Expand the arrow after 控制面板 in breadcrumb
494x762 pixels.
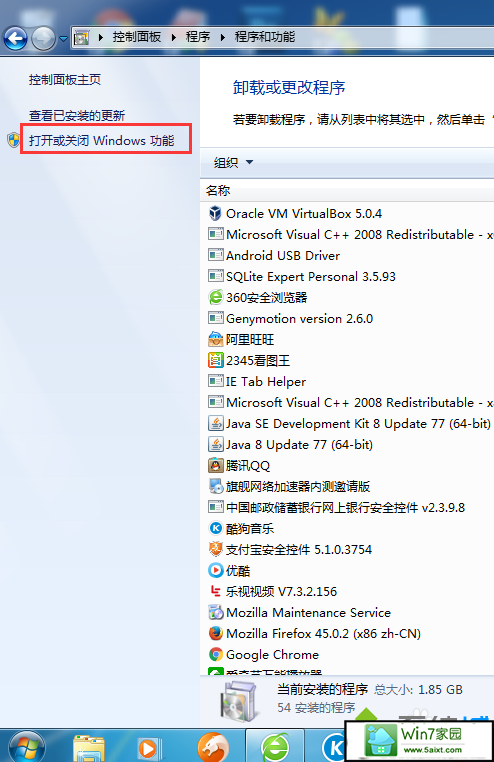174,37
